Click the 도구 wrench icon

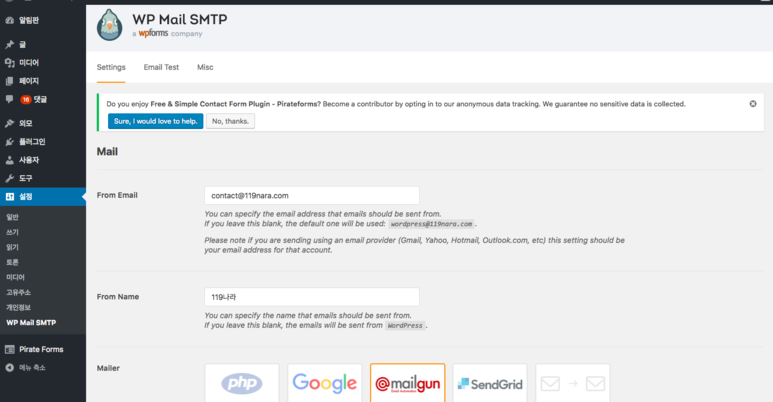pos(9,178)
